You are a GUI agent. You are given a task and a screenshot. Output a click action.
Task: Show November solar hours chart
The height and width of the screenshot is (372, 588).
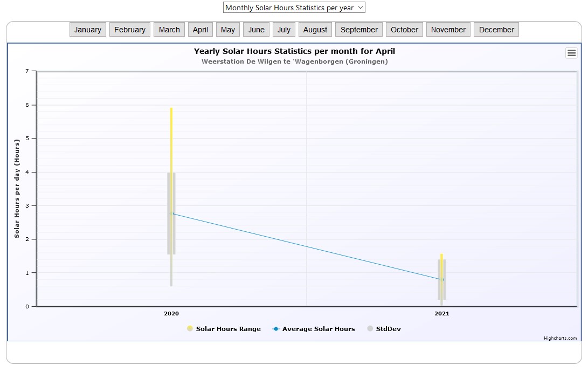point(448,30)
